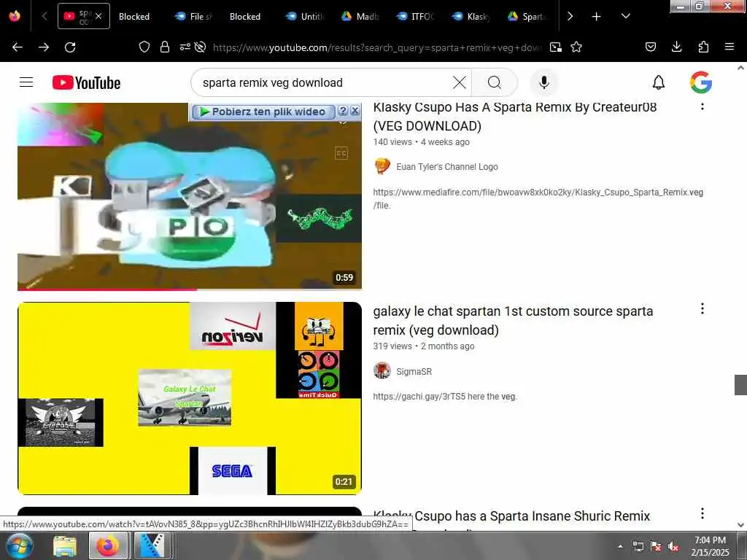Open the Spart Google Drive tab
This screenshot has height=560, width=747.
click(x=525, y=16)
